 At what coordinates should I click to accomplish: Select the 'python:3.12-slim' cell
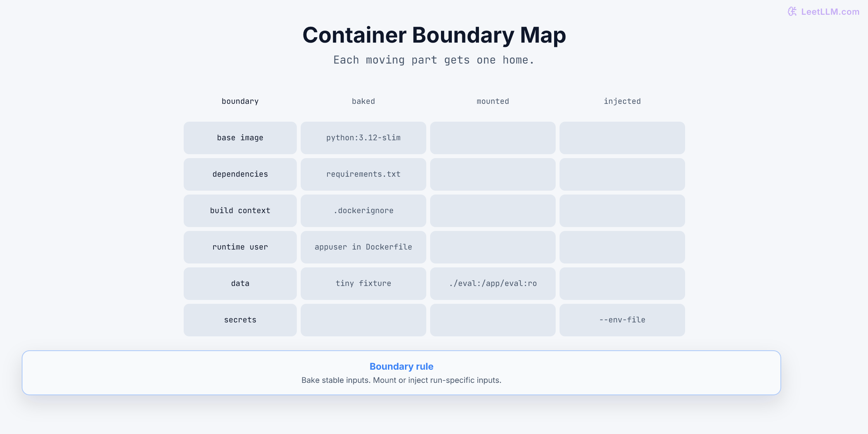click(363, 138)
